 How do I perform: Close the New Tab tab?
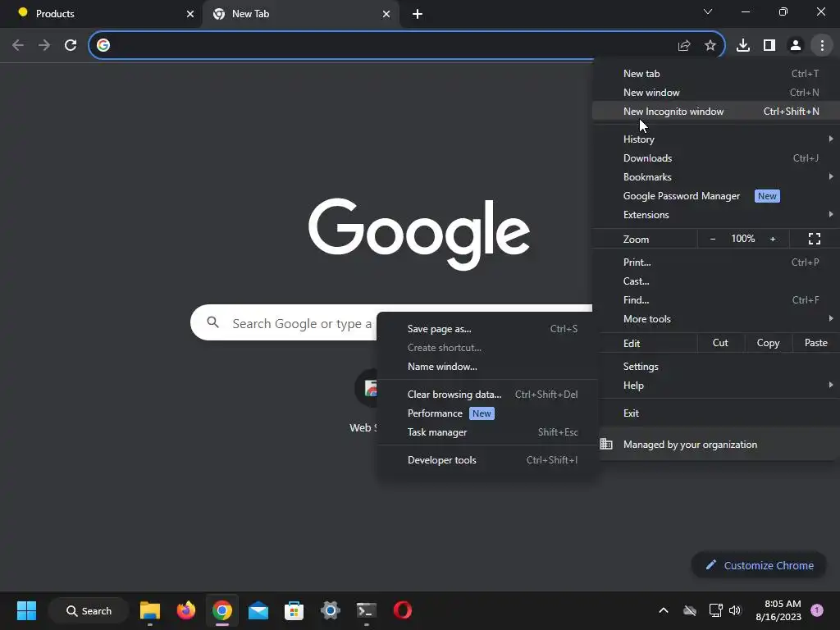pos(386,14)
